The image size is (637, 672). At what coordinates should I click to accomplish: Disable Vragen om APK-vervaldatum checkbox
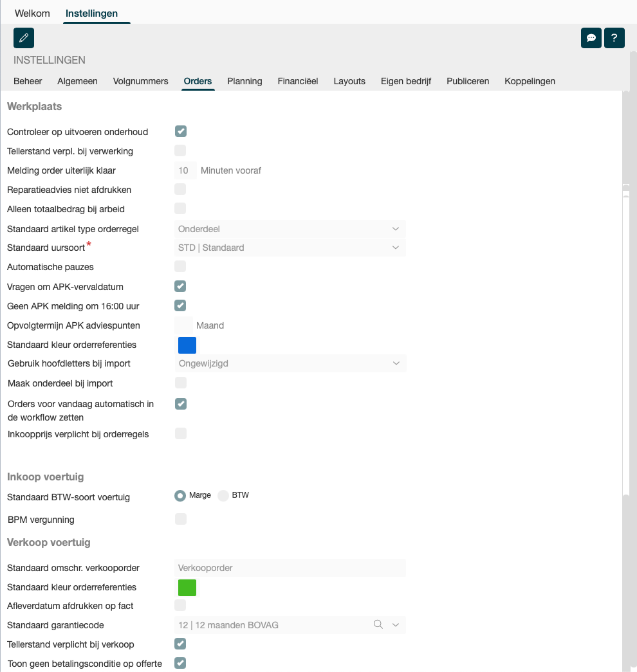pos(181,286)
